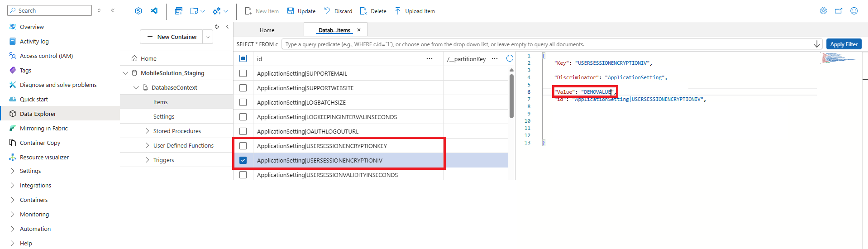
Task: Collapse the DatabaseContext container node
Action: pos(136,87)
